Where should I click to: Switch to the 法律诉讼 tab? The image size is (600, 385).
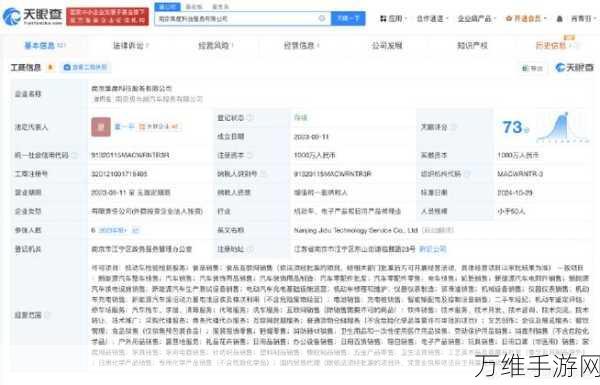point(130,46)
